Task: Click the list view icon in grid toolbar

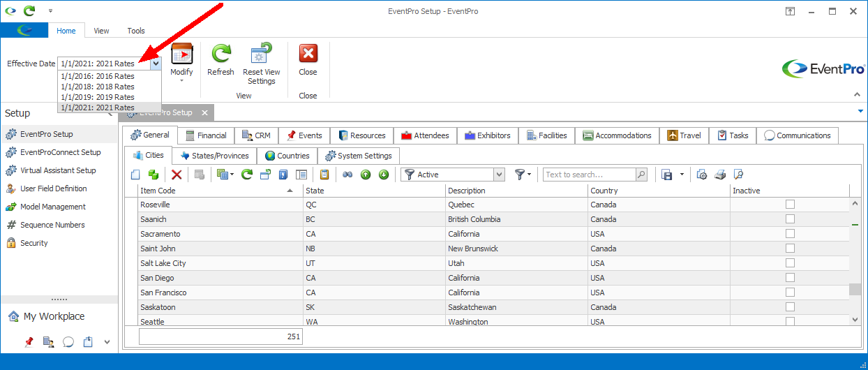Action: point(301,175)
